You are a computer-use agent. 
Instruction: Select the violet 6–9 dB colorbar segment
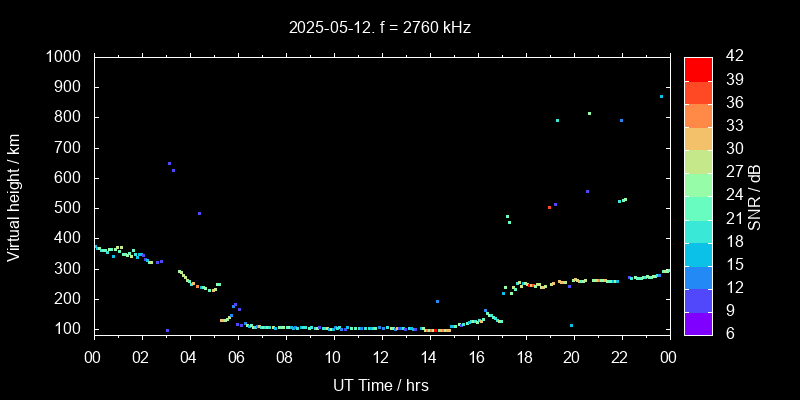coord(698,322)
